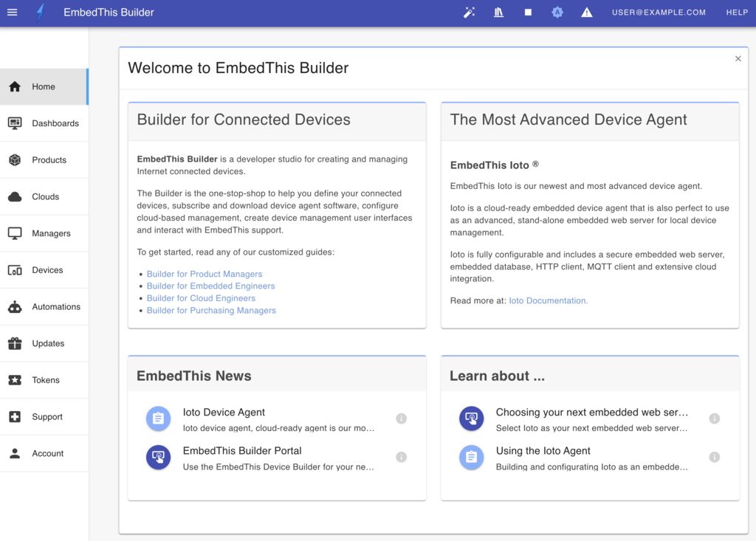Open the 'Builder for Purchasing Managers' guide link
The height and width of the screenshot is (541, 756).
tap(211, 310)
